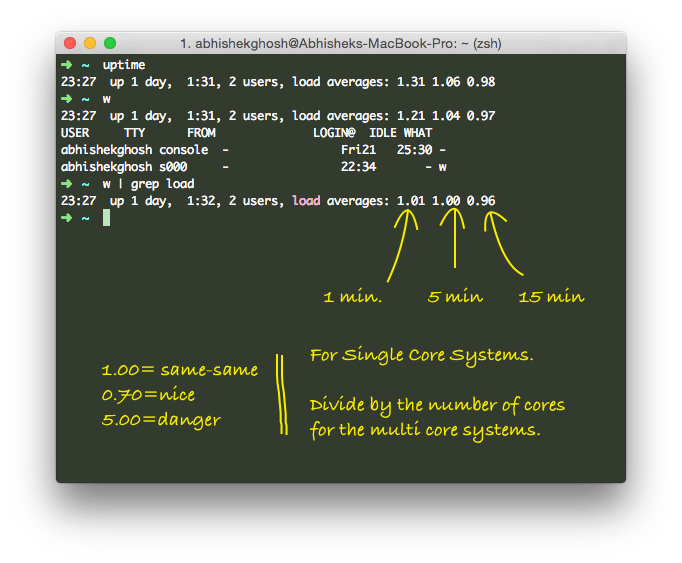This screenshot has height=563, width=682.
Task: Click 's000' in the TTY column
Action: coord(173,167)
